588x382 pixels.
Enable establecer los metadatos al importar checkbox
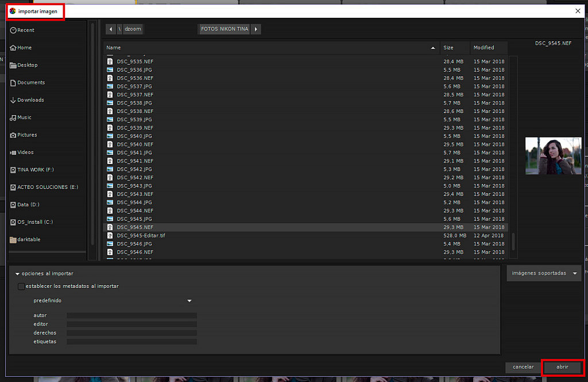point(21,286)
